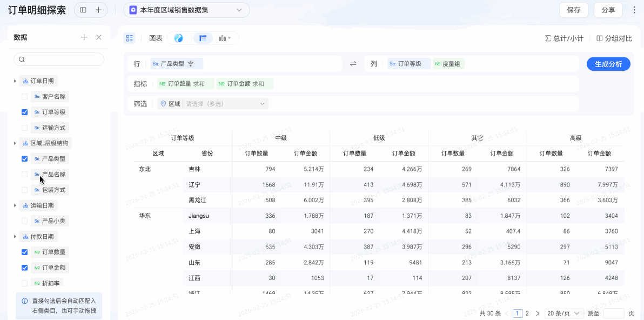644x320 pixels.
Task: Click drill icon on 产品类型 row pill
Action: [191, 64]
